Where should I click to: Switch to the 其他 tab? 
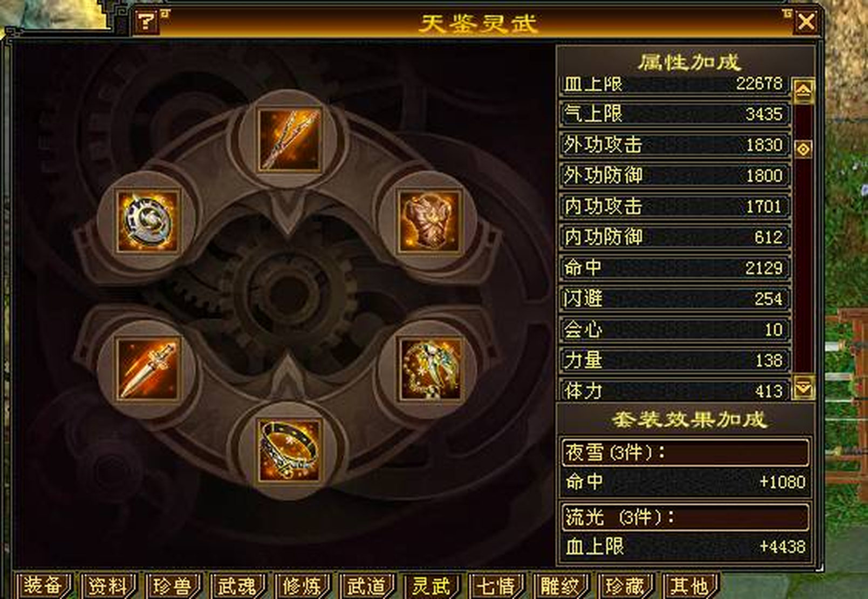(690, 586)
